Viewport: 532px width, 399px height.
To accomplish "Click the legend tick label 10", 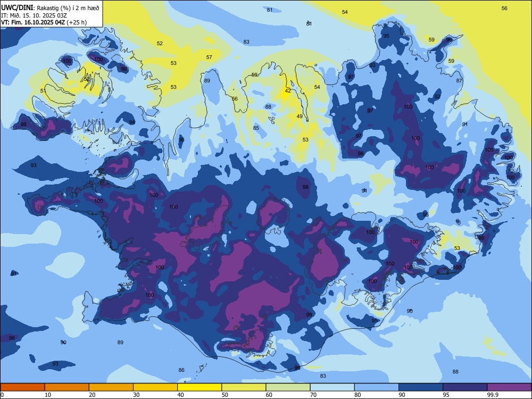I will (x=48, y=395).
